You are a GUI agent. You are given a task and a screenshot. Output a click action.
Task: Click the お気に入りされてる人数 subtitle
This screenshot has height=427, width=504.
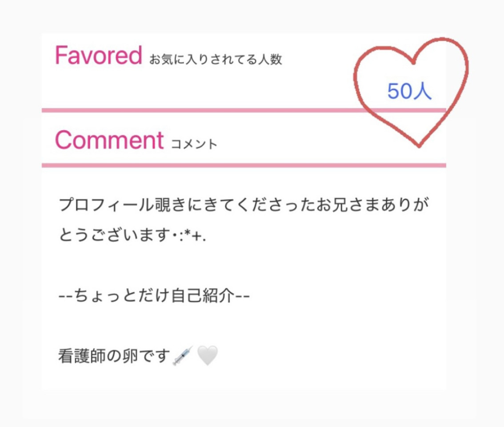pos(216,60)
